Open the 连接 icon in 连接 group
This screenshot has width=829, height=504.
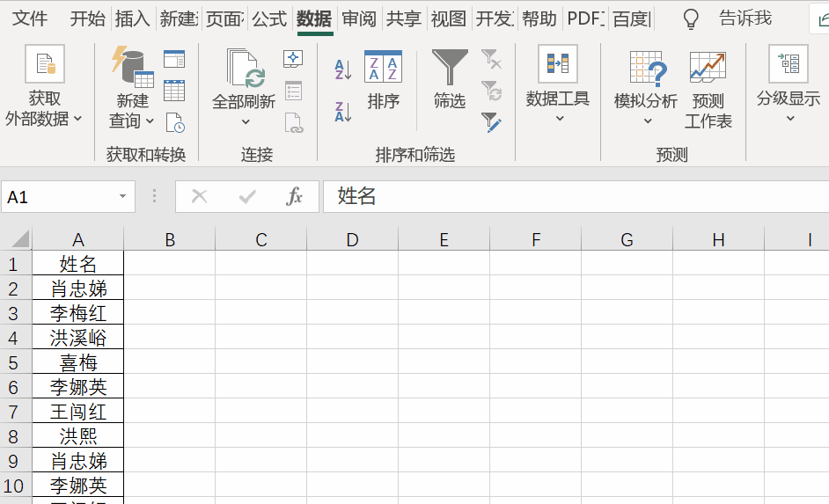click(293, 59)
